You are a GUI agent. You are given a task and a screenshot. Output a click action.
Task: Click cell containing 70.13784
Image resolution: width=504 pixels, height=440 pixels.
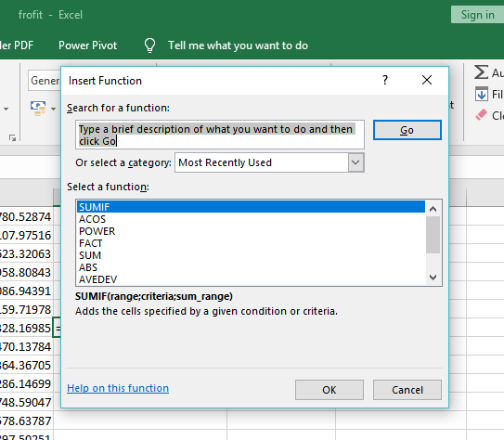pos(26,346)
